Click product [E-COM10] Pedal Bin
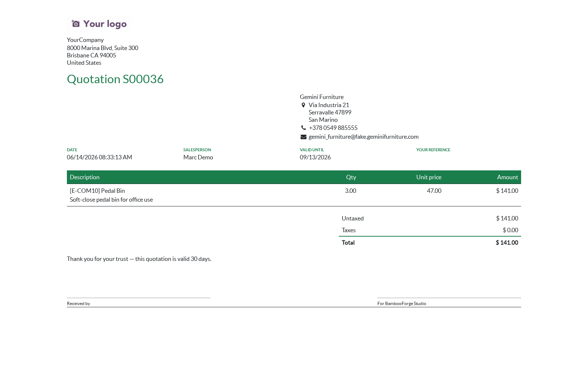The height and width of the screenshot is (368, 588). (97, 191)
